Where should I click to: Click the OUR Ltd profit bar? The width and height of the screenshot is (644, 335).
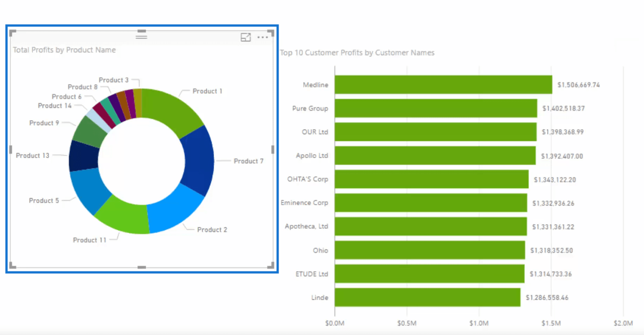point(436,132)
